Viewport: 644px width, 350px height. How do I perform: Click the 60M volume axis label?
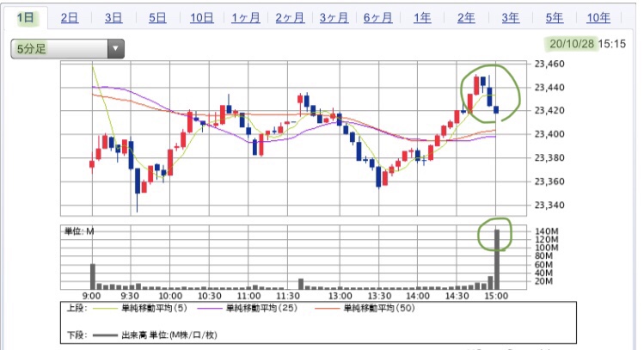tap(543, 265)
